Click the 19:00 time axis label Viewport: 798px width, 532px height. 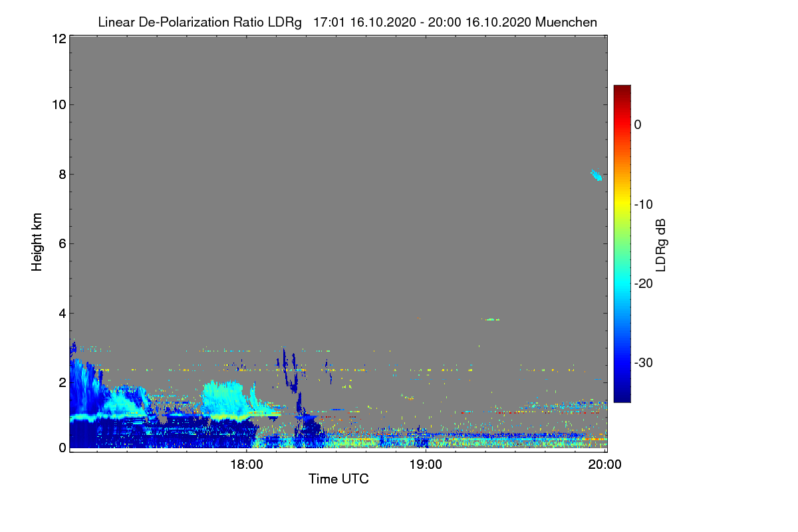tap(426, 465)
